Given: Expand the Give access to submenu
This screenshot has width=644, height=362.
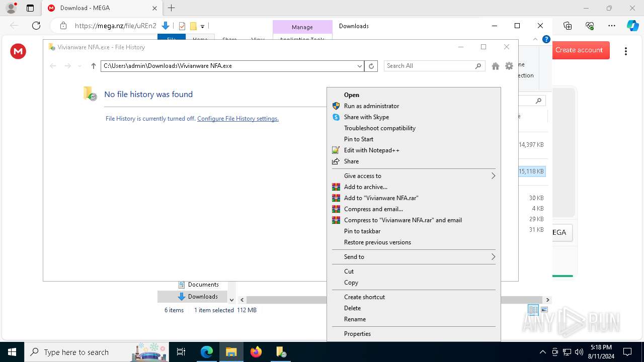Looking at the screenshot, I should tap(414, 176).
